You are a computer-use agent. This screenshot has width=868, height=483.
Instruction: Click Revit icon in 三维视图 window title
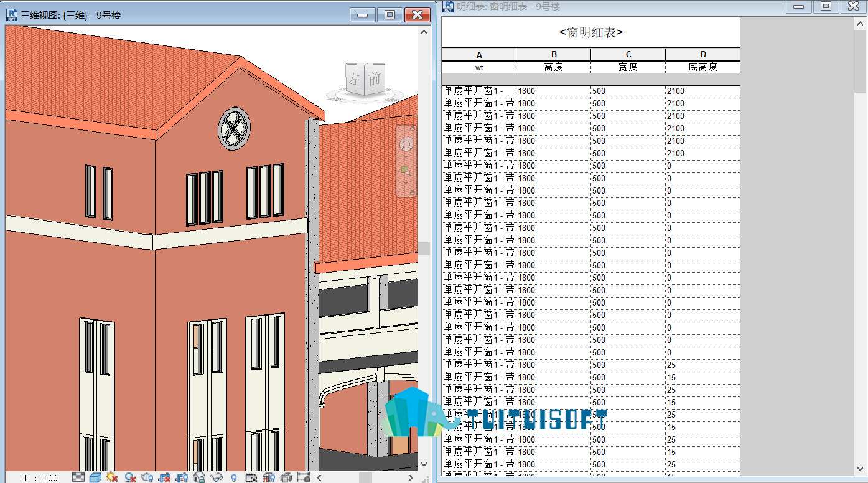[x=11, y=14]
